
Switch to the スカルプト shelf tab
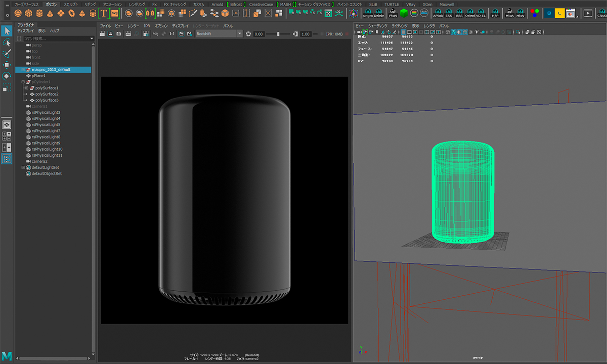click(x=71, y=4)
